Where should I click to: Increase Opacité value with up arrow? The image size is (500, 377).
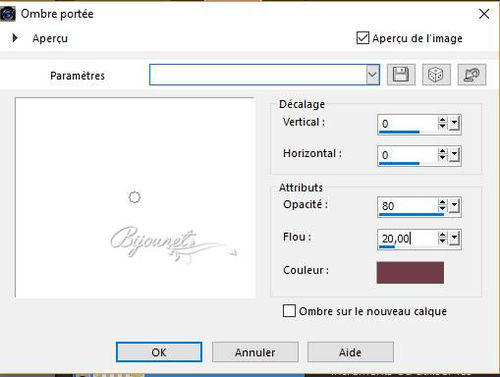click(x=442, y=202)
